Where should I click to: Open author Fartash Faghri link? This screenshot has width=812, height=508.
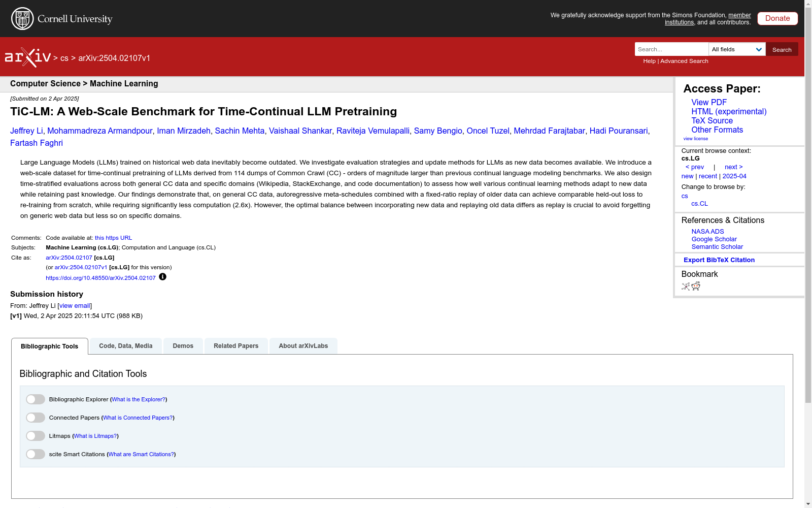(x=37, y=143)
